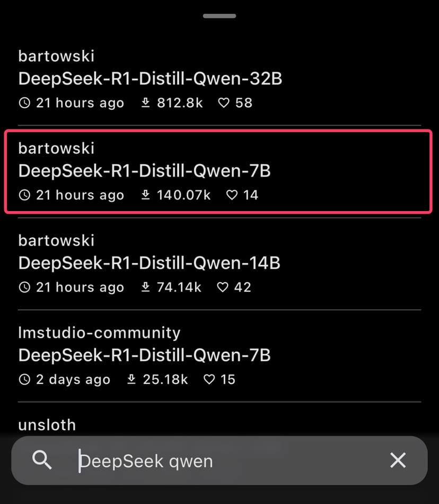Click download icon beside 140.07k
439x504 pixels.
[146, 195]
